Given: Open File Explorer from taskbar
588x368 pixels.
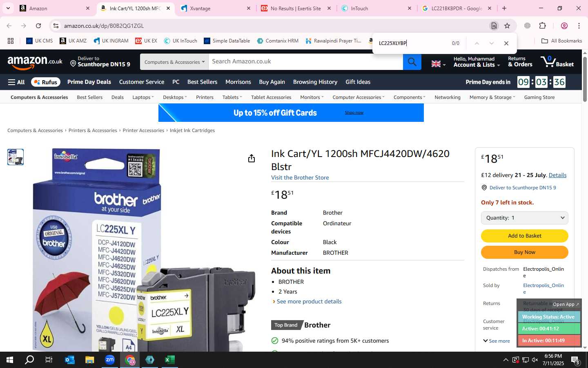Looking at the screenshot, I should pyautogui.click(x=89, y=360).
